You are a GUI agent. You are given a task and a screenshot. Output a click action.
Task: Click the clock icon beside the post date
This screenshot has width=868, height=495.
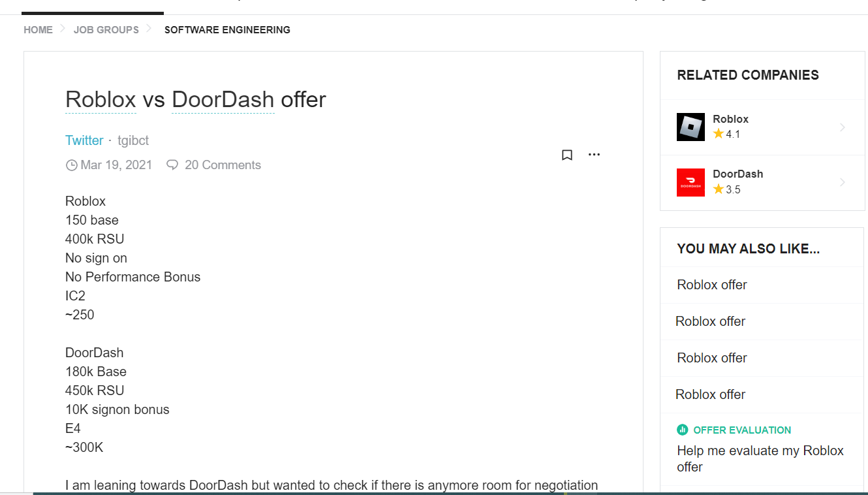click(x=72, y=165)
